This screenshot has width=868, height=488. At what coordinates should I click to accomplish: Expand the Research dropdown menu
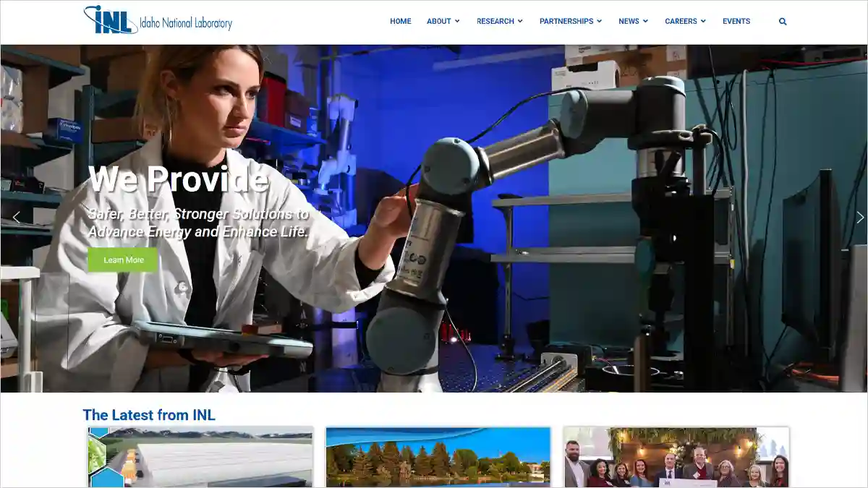499,22
